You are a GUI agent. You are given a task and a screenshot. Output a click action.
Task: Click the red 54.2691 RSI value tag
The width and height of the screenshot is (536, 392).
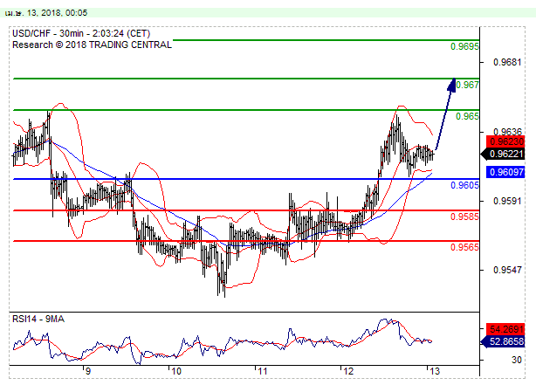coord(505,329)
